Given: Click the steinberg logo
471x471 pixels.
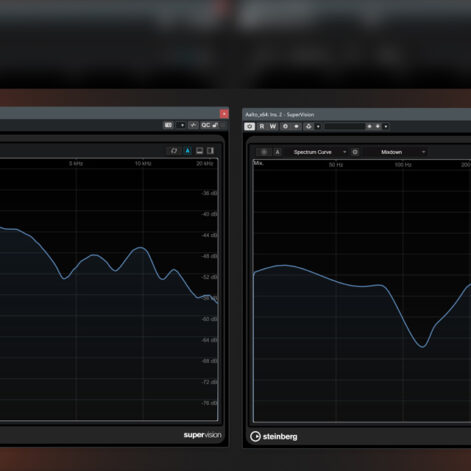Looking at the screenshot, I should pyautogui.click(x=274, y=436).
